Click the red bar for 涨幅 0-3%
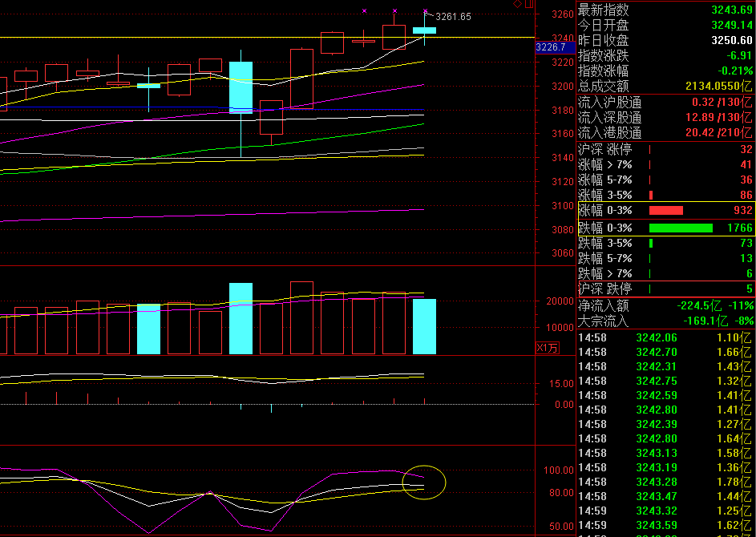 click(665, 211)
